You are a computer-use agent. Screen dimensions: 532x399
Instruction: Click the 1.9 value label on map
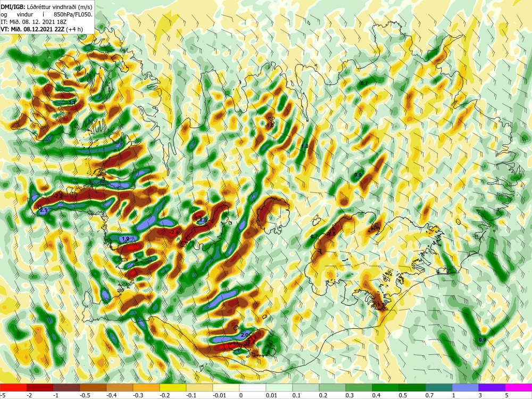click(x=126, y=239)
